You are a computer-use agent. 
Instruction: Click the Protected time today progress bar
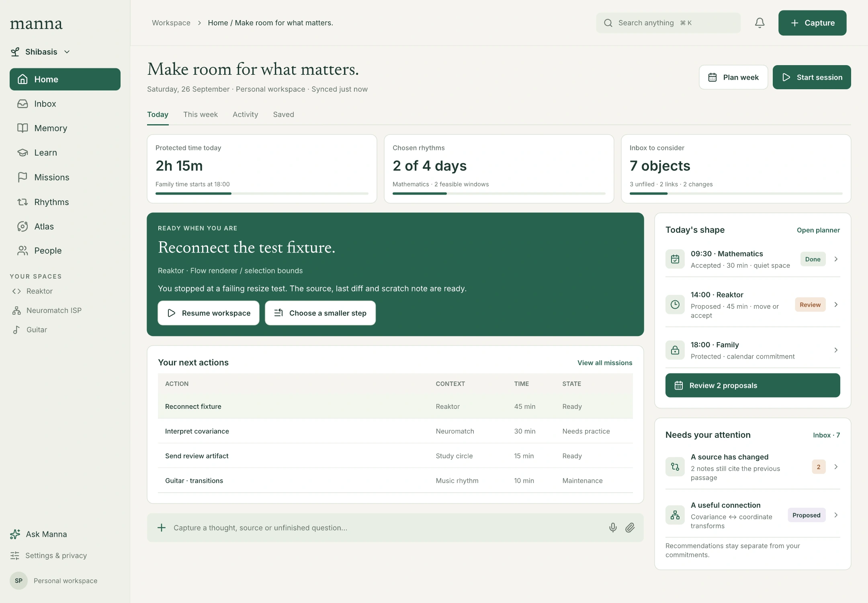(262, 193)
